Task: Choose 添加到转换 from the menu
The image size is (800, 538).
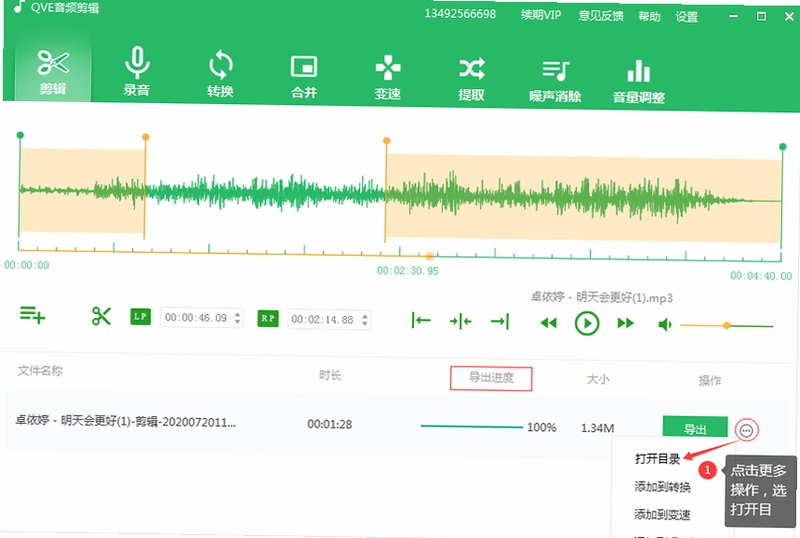Action: point(662,486)
